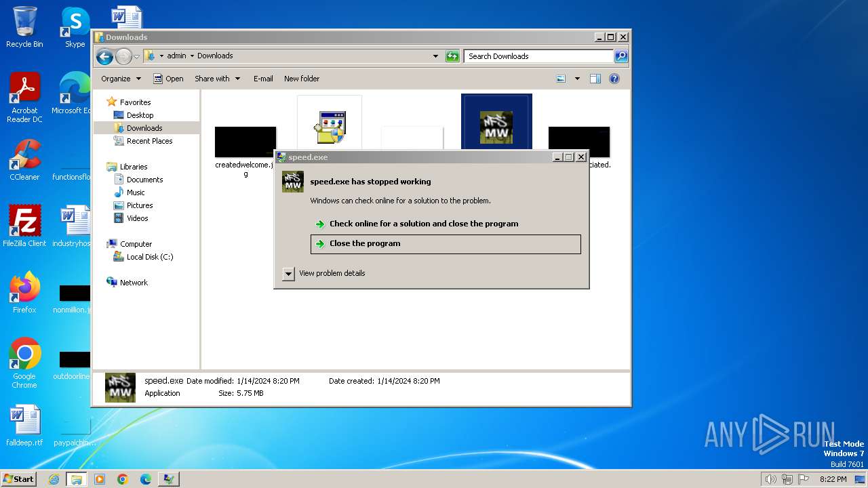This screenshot has height=488, width=868.
Task: Open Internet Explorer from the taskbar
Action: [54, 479]
